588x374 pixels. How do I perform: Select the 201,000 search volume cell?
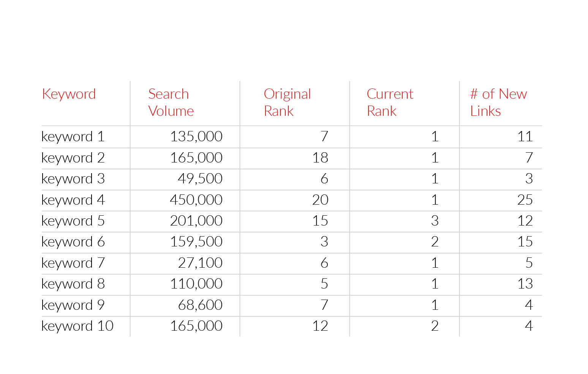pos(196,221)
